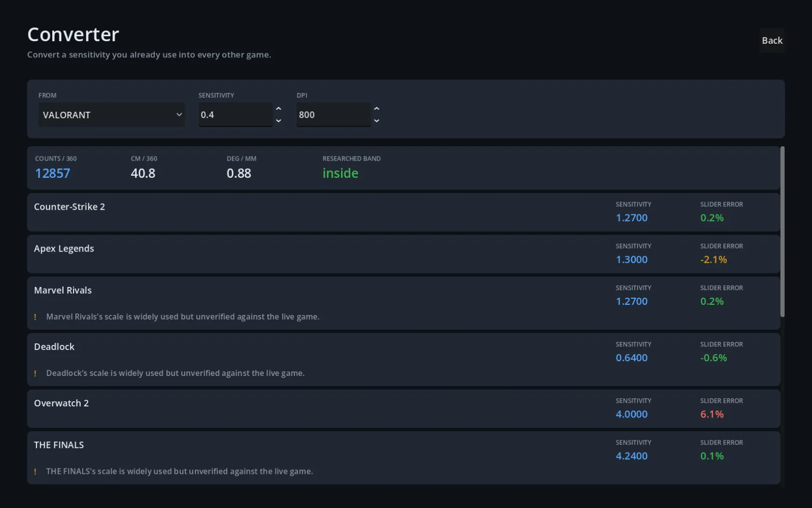
Task: Select the THE FINALS row title
Action: (x=59, y=445)
